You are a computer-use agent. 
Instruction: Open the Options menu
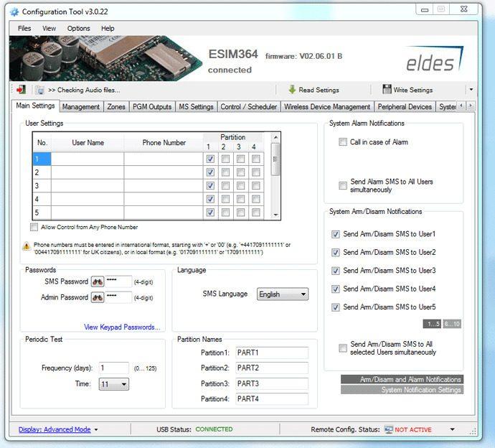pyautogui.click(x=78, y=29)
